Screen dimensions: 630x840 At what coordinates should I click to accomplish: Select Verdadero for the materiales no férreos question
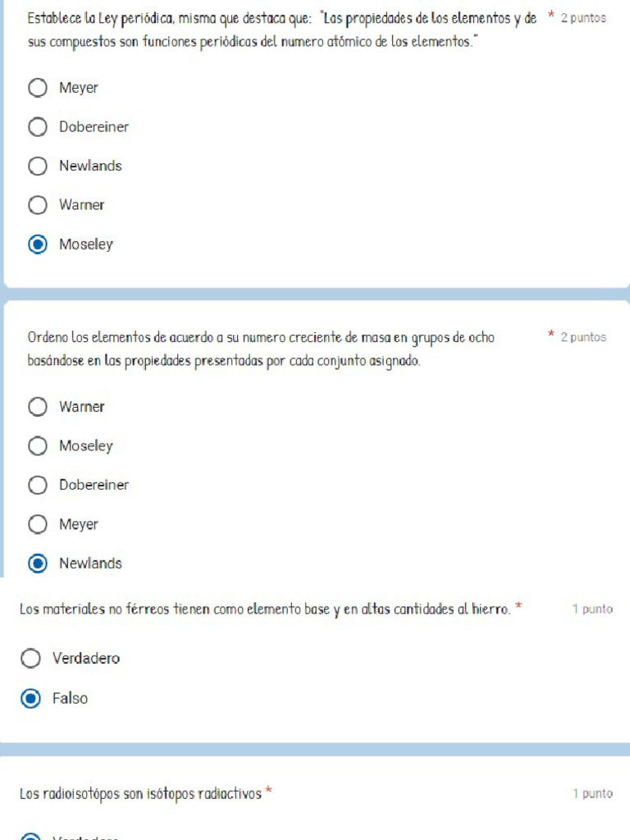[31, 659]
